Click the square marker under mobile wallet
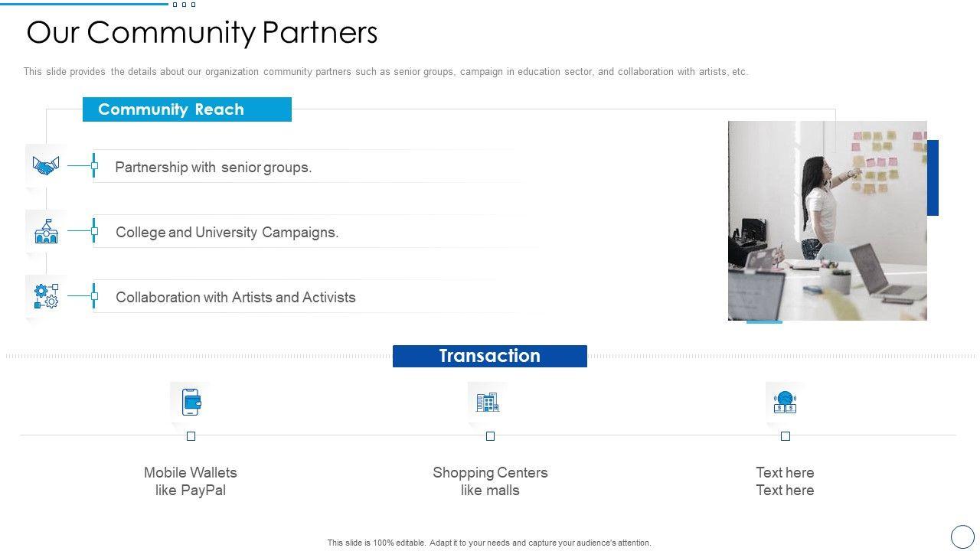Viewport: 980px width, 551px height. point(191,436)
